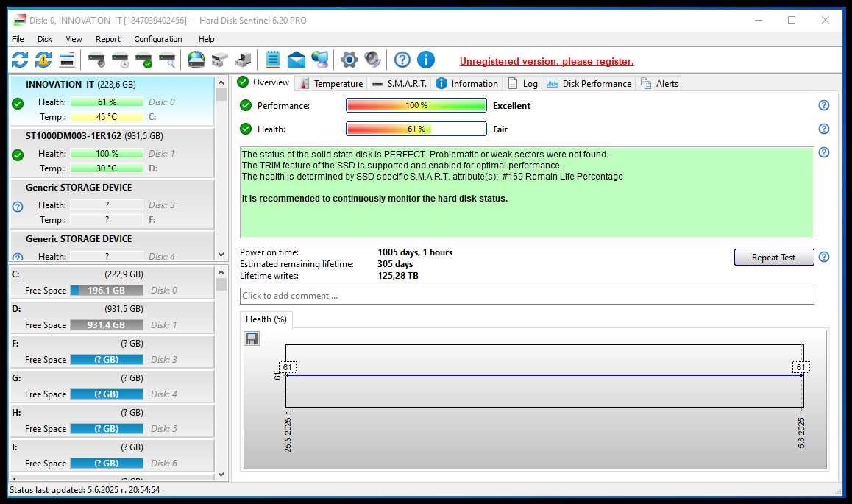
Task: Open the Disk menu
Action: [45, 39]
